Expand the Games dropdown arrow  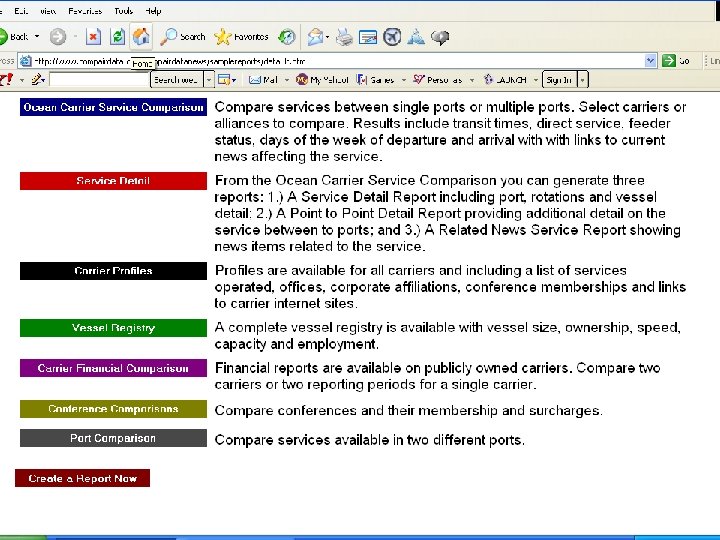[x=404, y=80]
